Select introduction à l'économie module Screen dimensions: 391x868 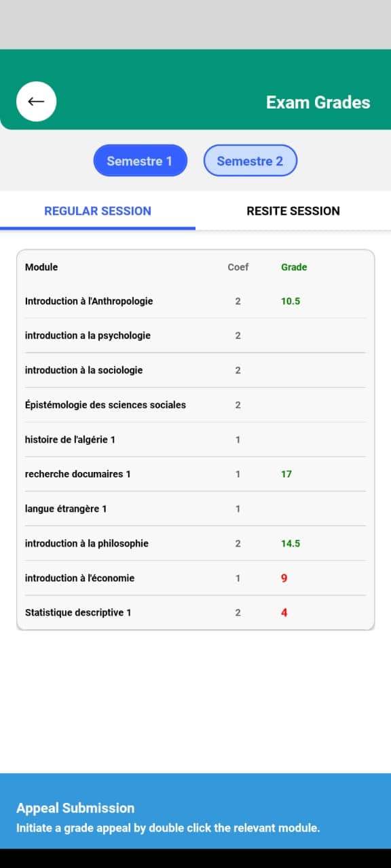pyautogui.click(x=195, y=578)
